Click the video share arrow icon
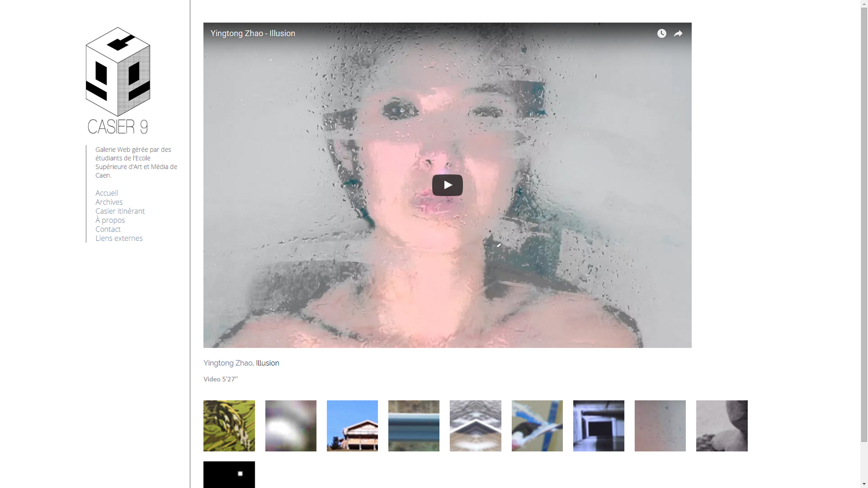Image resolution: width=868 pixels, height=488 pixels. click(678, 33)
